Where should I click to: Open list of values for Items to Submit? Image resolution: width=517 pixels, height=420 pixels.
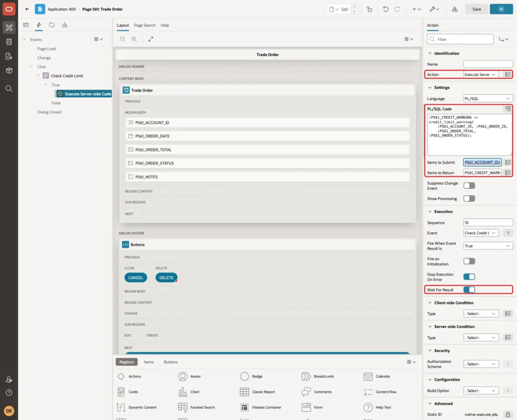[508, 163]
